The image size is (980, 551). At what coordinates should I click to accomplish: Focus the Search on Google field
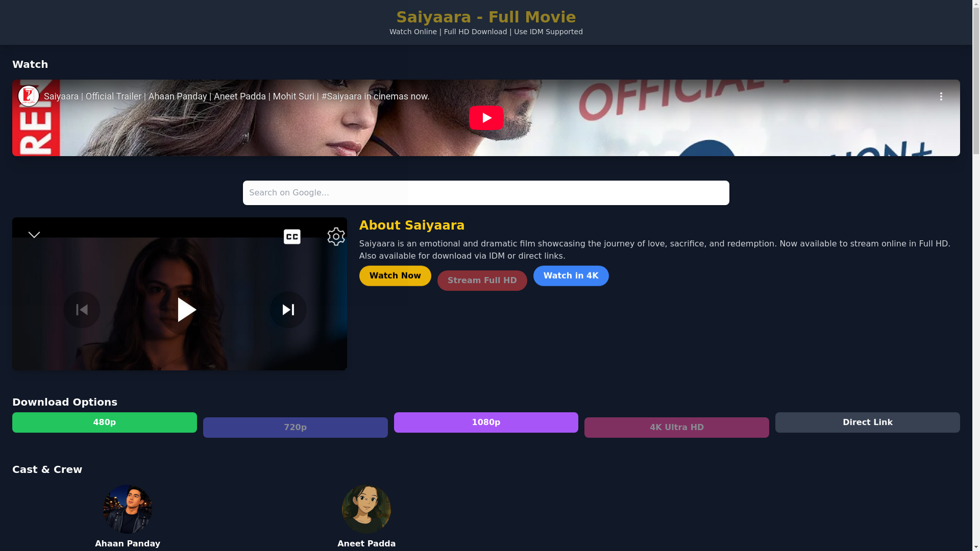coord(486,193)
